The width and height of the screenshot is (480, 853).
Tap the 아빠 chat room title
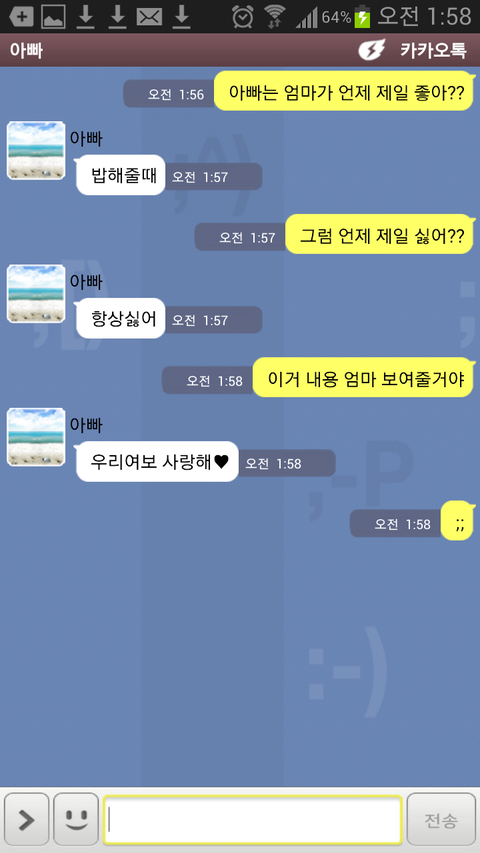(26, 50)
